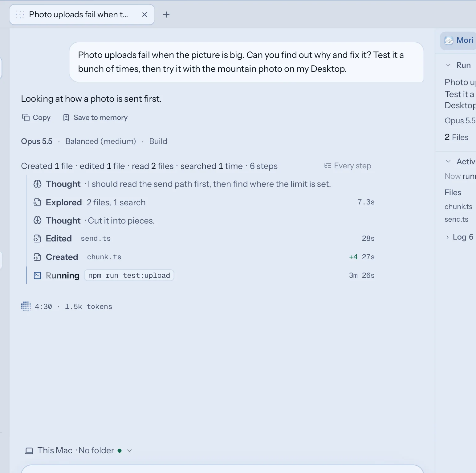Click 'Looking at how a photo is sent first.'
The image size is (476, 473).
click(91, 99)
